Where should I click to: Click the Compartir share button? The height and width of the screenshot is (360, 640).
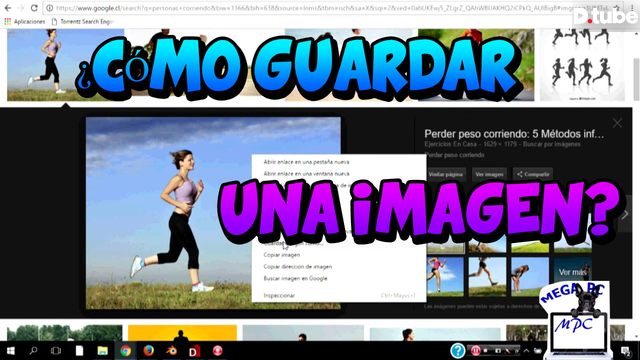(x=533, y=174)
